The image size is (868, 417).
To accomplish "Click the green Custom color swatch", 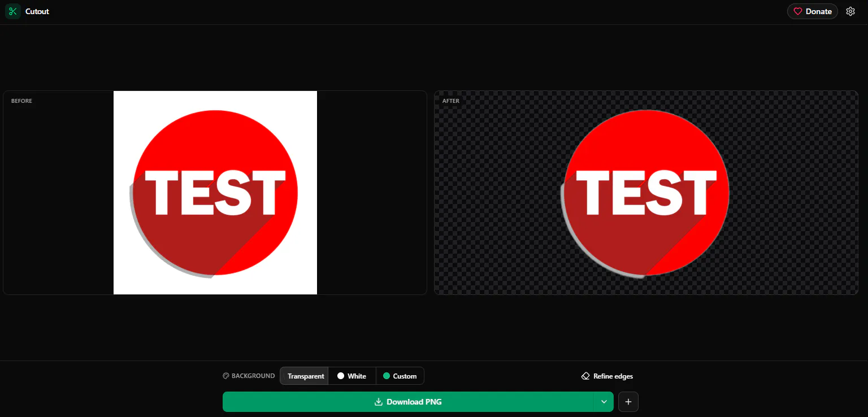I will (x=387, y=376).
